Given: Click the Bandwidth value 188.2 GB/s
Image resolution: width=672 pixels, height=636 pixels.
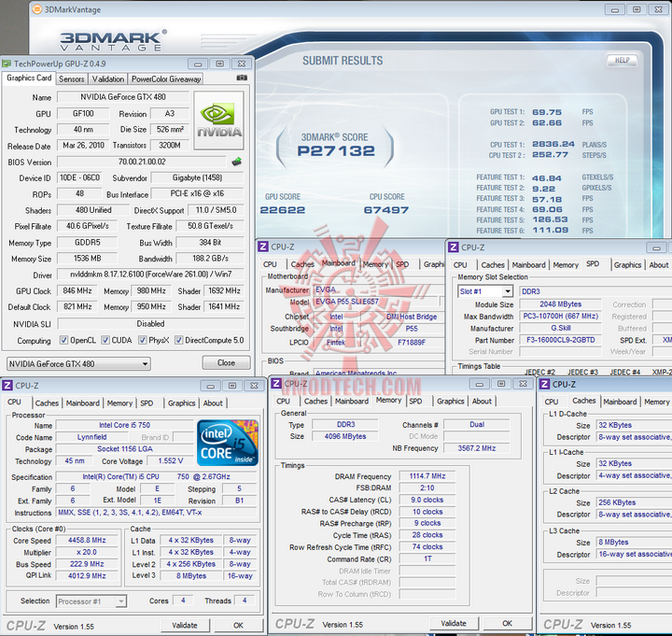Looking at the screenshot, I should pos(210,259).
